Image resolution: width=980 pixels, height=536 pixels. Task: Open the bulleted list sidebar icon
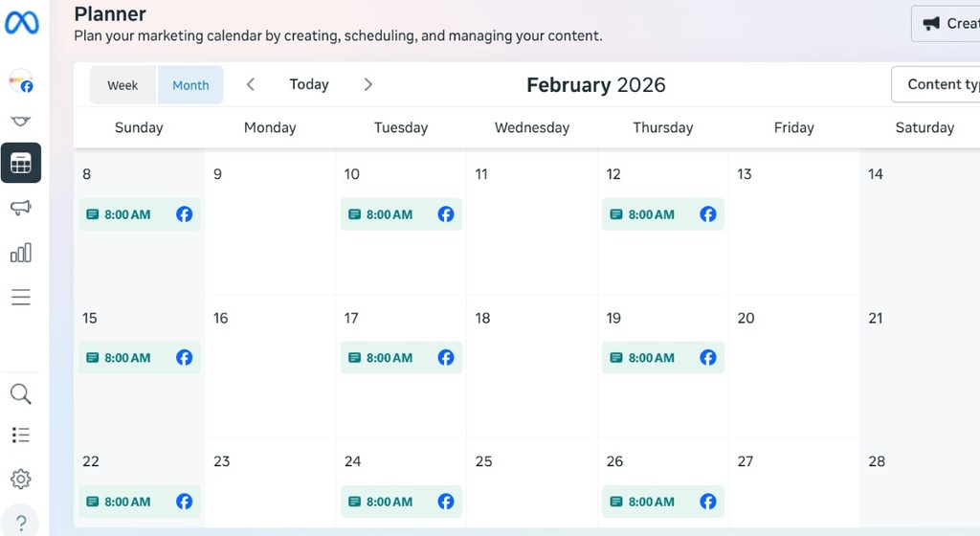pos(21,435)
